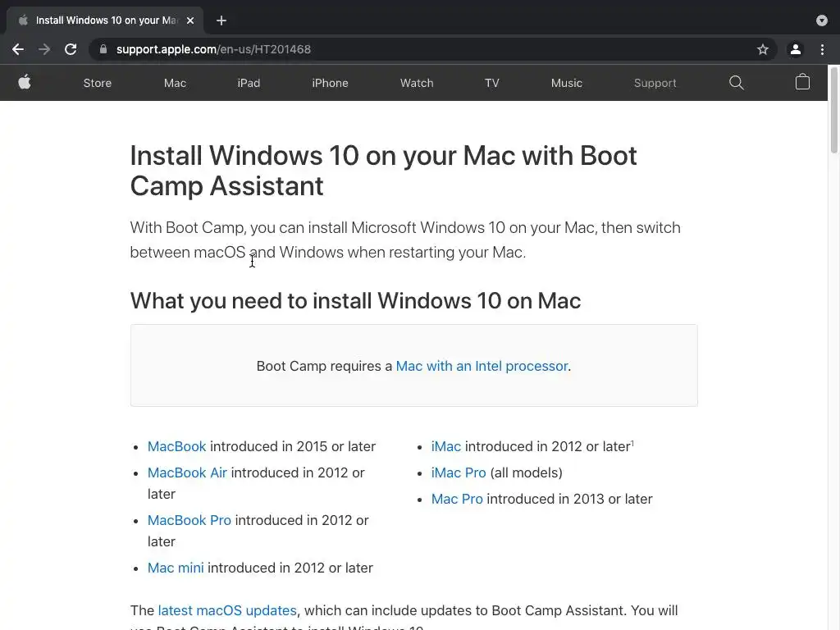Click the page's vertical scrollbar thumb

pyautogui.click(x=833, y=110)
